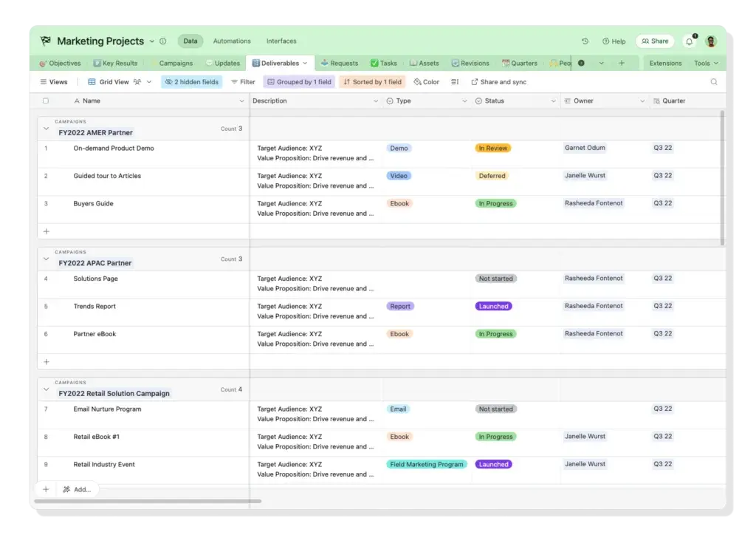Click 2 hidden fields
Viewport: 756px width, 535px height.
tap(191, 82)
